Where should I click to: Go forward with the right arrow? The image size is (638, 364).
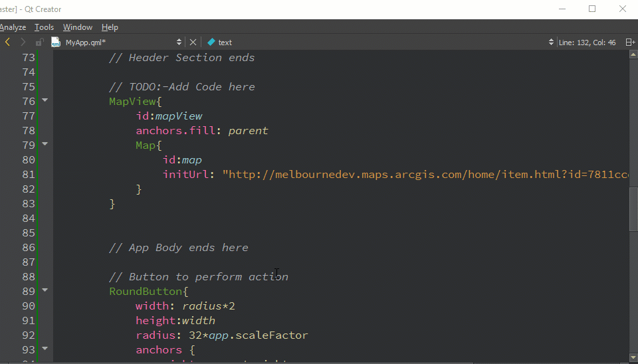(23, 42)
